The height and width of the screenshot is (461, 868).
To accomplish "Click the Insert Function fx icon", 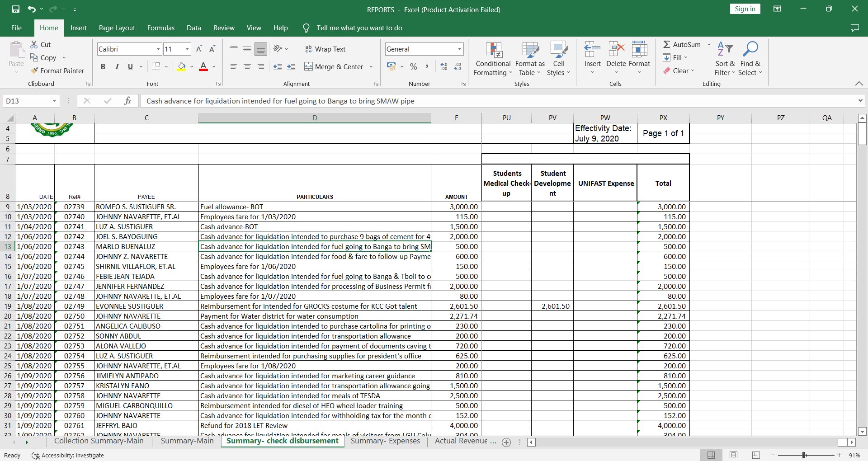I will pos(127,101).
